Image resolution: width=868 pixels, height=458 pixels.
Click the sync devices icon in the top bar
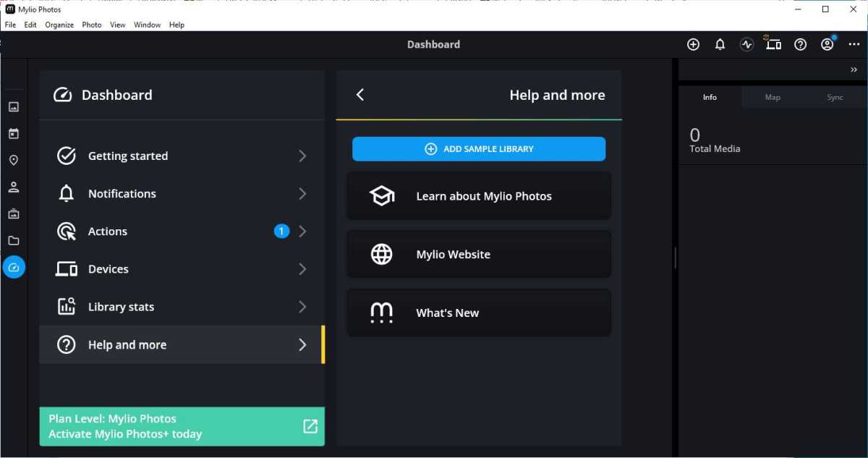[773, 44]
